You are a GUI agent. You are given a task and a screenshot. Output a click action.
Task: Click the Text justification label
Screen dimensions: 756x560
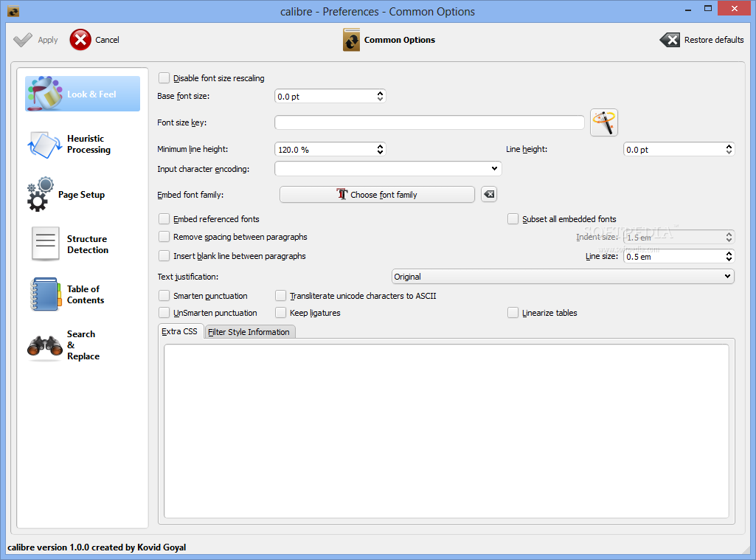point(187,277)
